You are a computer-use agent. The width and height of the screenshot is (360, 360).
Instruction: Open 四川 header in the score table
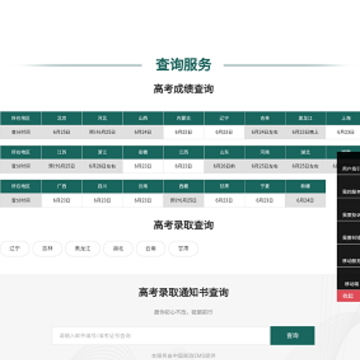(x=102, y=187)
